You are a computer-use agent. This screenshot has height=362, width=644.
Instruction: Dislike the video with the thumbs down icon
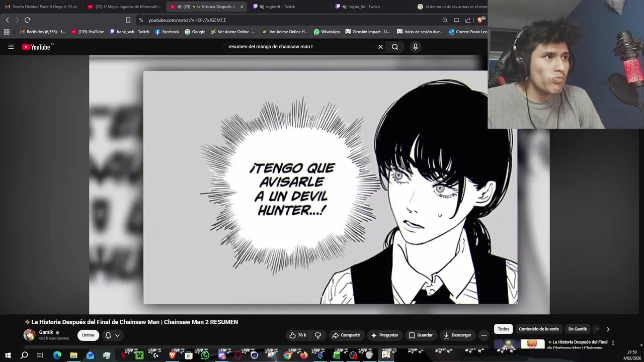pyautogui.click(x=318, y=335)
